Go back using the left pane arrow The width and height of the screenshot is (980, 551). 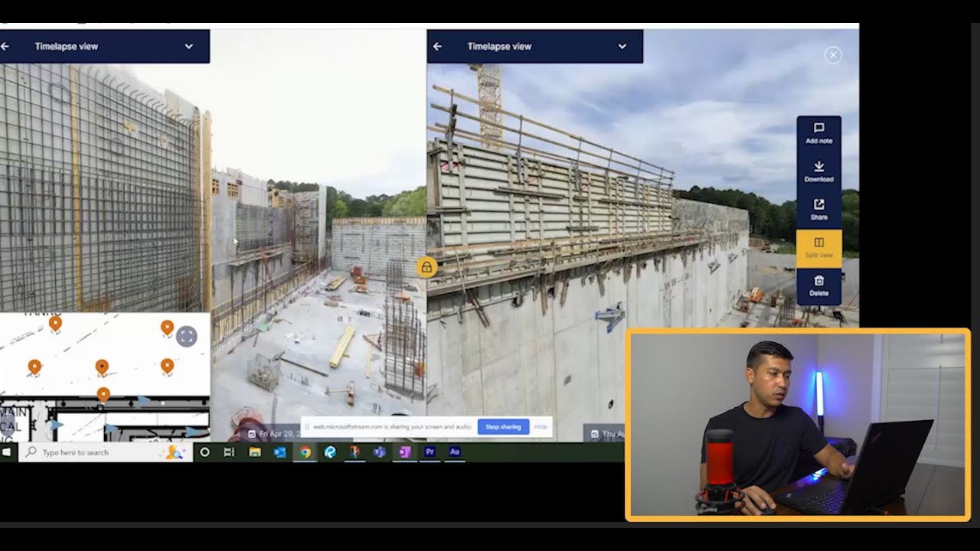coord(5,46)
